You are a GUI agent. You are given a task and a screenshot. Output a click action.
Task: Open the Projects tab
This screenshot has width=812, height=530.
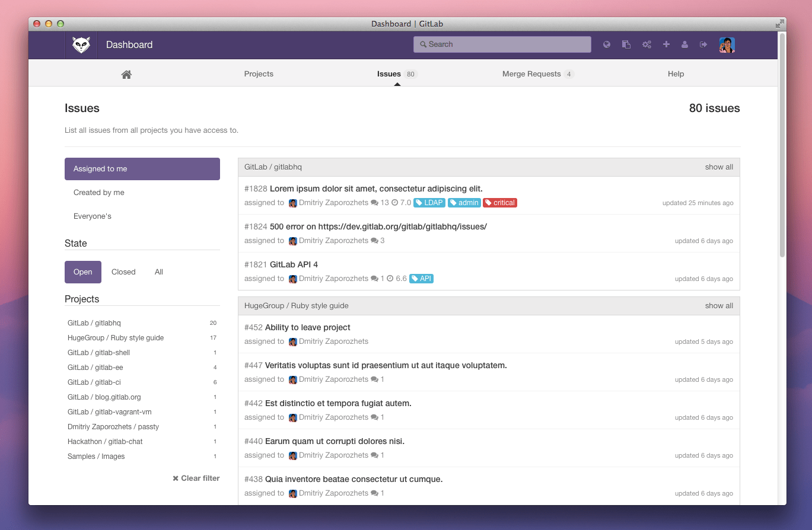pyautogui.click(x=259, y=74)
